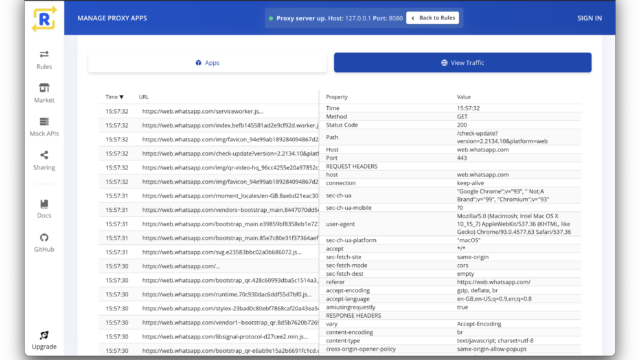Open Docs from the sidebar
The width and height of the screenshot is (640, 360).
click(44, 209)
